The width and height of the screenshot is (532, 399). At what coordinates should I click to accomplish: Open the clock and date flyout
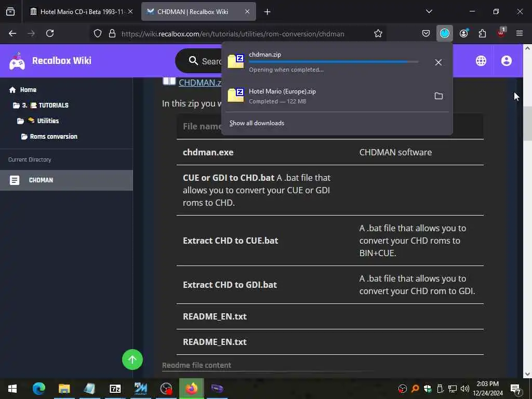click(487, 389)
